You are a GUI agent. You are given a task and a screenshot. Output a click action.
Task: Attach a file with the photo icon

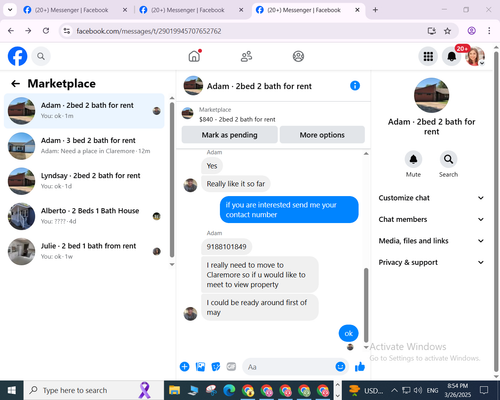[x=200, y=367]
